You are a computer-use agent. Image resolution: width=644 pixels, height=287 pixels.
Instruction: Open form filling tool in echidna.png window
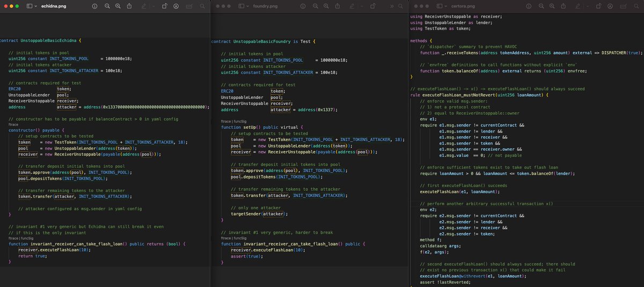pyautogui.click(x=189, y=6)
